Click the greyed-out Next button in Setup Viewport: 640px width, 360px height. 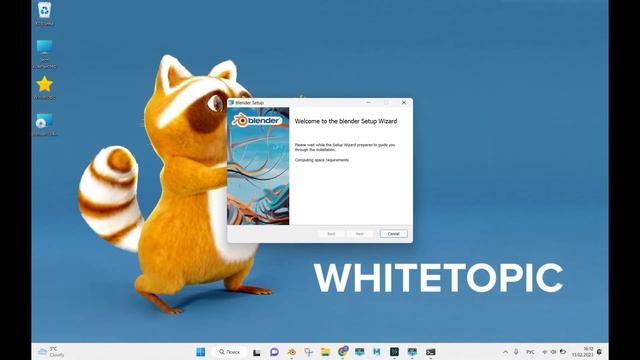coord(360,233)
